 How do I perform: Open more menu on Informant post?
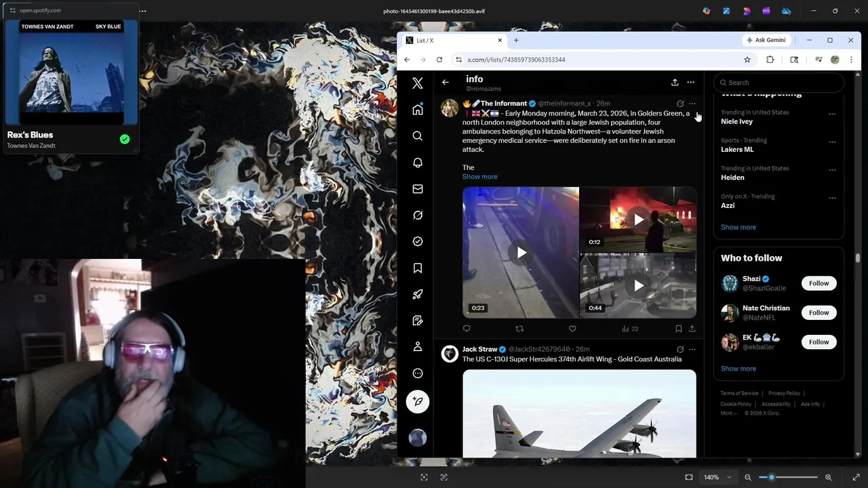(x=692, y=104)
